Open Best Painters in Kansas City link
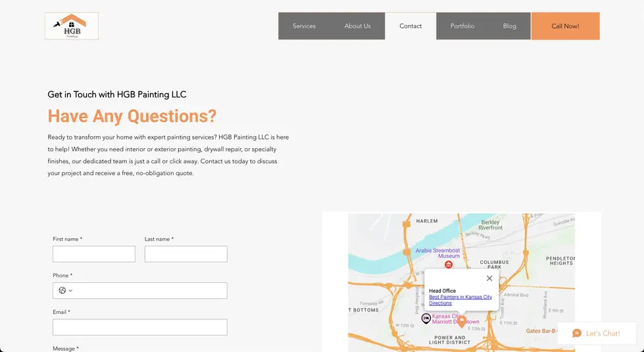The image size is (644, 352). point(460,297)
